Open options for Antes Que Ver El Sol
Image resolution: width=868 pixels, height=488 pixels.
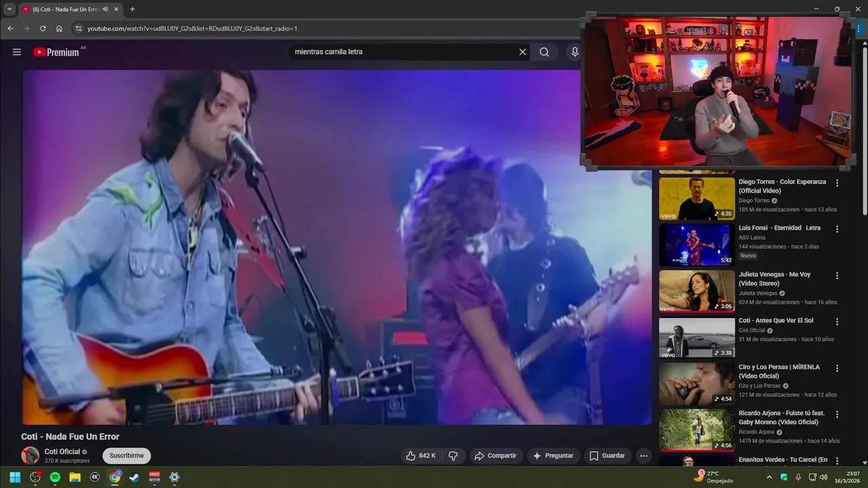pos(837,322)
